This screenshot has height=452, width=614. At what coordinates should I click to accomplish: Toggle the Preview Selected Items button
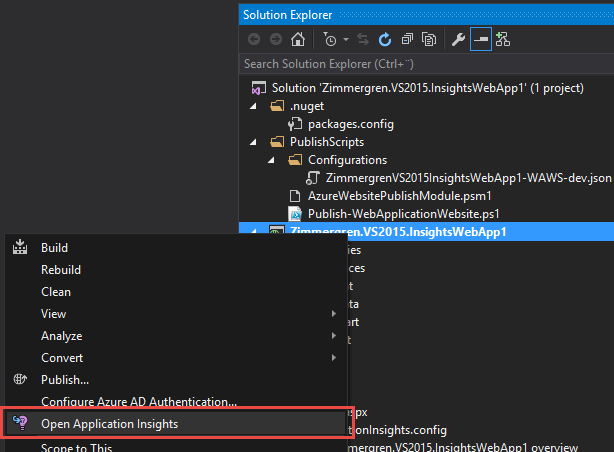(481, 40)
